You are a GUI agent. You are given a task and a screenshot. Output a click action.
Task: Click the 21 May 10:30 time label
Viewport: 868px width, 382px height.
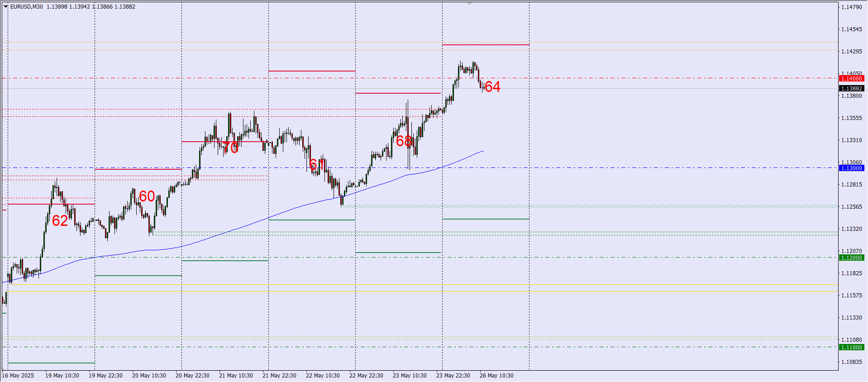click(x=236, y=376)
